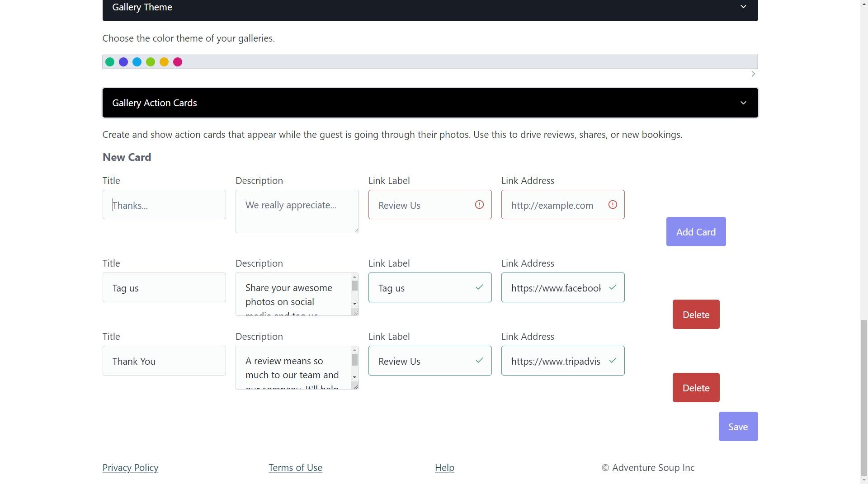Click the error icon in new Link Address field
Screen dimensions: 868x484
pos(613,205)
